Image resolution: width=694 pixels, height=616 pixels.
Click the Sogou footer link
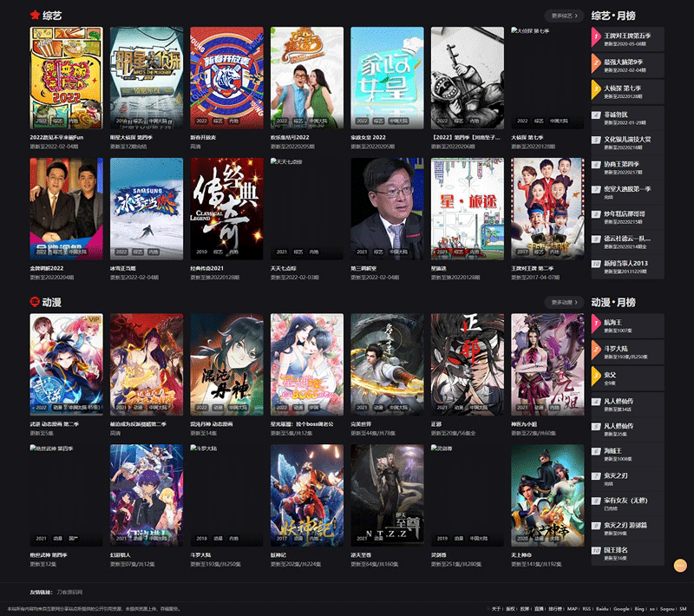pyautogui.click(x=667, y=609)
